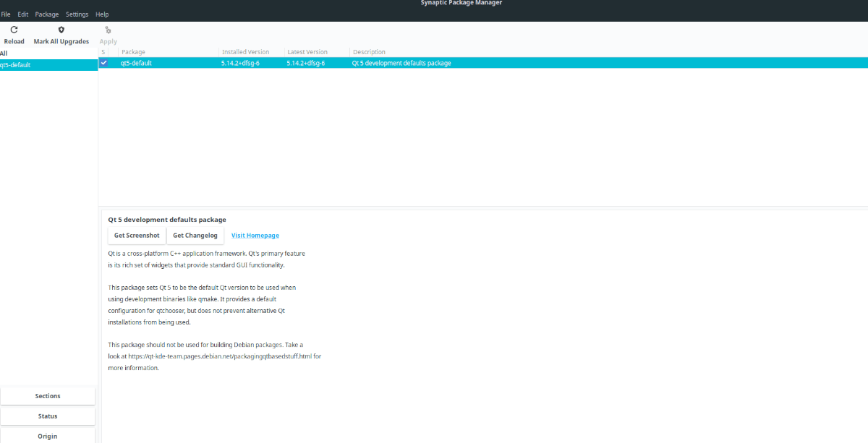Click the Reload toolbar icon
The width and height of the screenshot is (868, 443).
tap(14, 33)
